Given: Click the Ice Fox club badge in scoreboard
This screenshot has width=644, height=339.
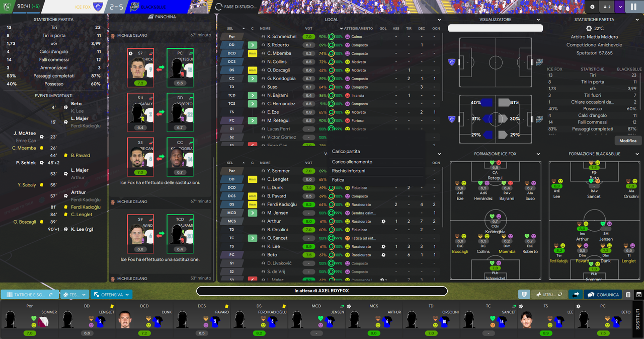Looking at the screenshot, I should tap(98, 7).
